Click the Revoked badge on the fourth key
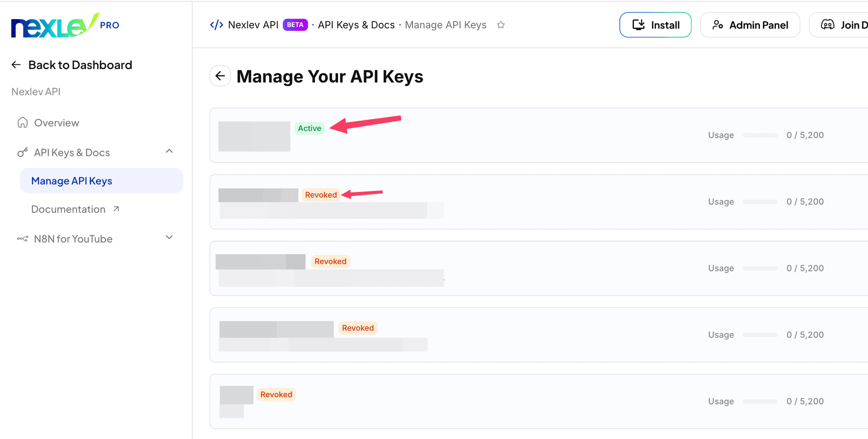 click(358, 328)
